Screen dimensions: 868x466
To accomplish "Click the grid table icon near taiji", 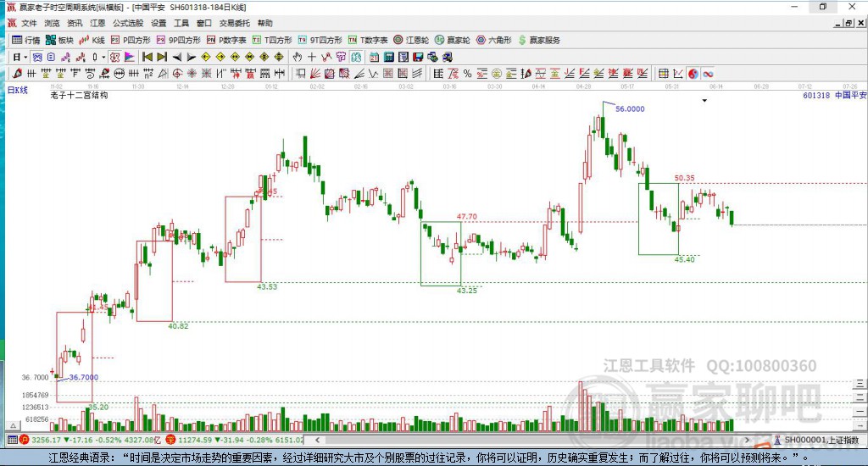I will tap(664, 74).
